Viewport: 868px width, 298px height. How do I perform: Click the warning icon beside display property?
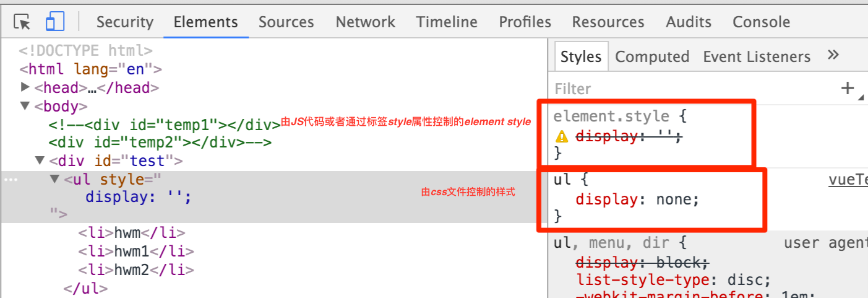pyautogui.click(x=562, y=137)
